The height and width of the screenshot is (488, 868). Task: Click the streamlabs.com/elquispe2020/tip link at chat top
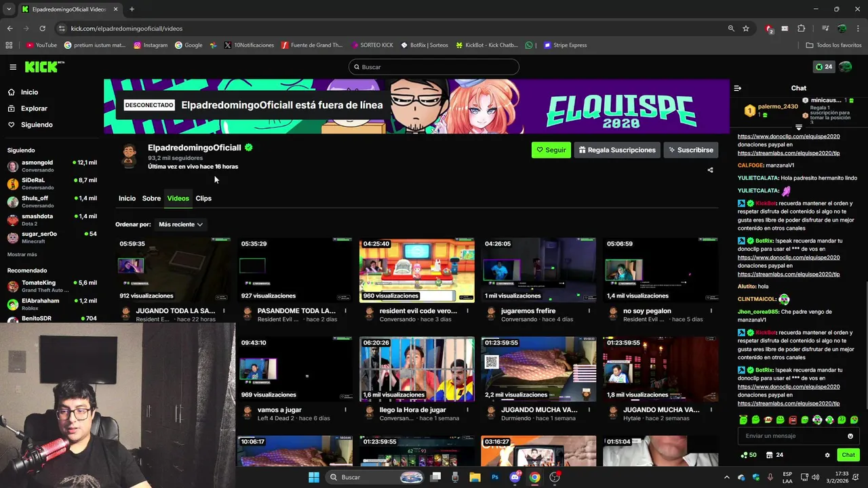pyautogui.click(x=789, y=153)
